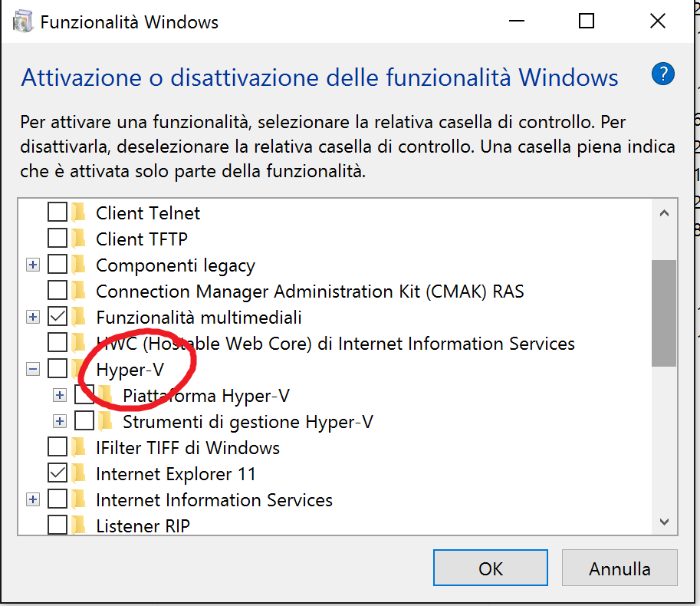Click the scrollbar down arrow
This screenshot has width=700, height=606.
point(664,522)
